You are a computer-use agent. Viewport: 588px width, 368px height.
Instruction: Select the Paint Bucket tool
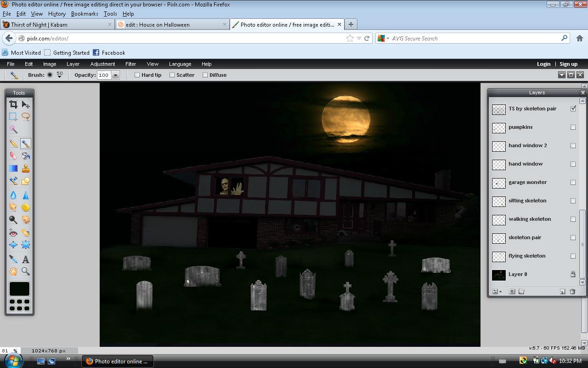pos(26,156)
